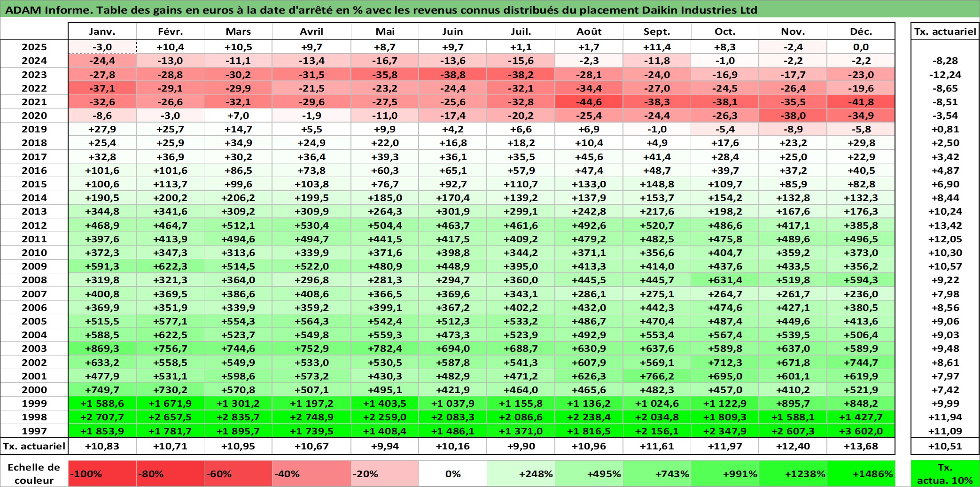Select the 0% white legend swatch
The height and width of the screenshot is (487, 980).
point(453,473)
